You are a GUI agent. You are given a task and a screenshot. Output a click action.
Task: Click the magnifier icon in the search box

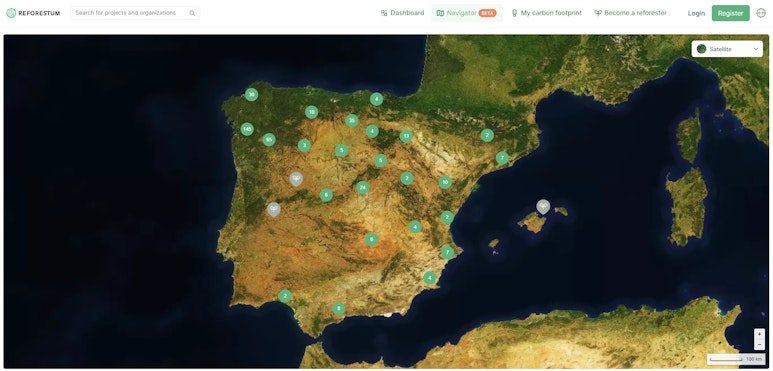pos(192,13)
